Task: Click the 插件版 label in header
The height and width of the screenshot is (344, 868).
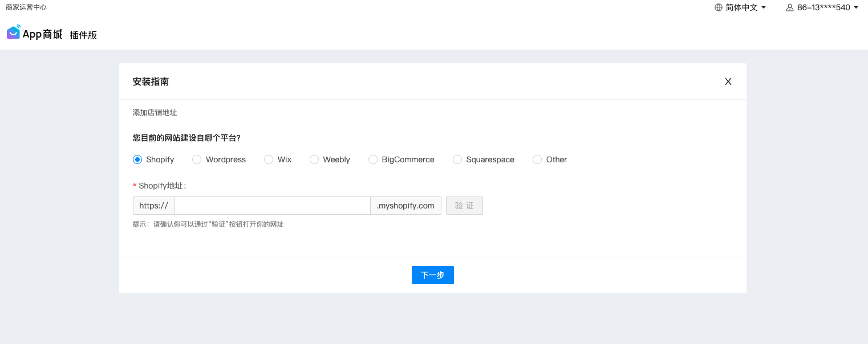Action: (83, 35)
